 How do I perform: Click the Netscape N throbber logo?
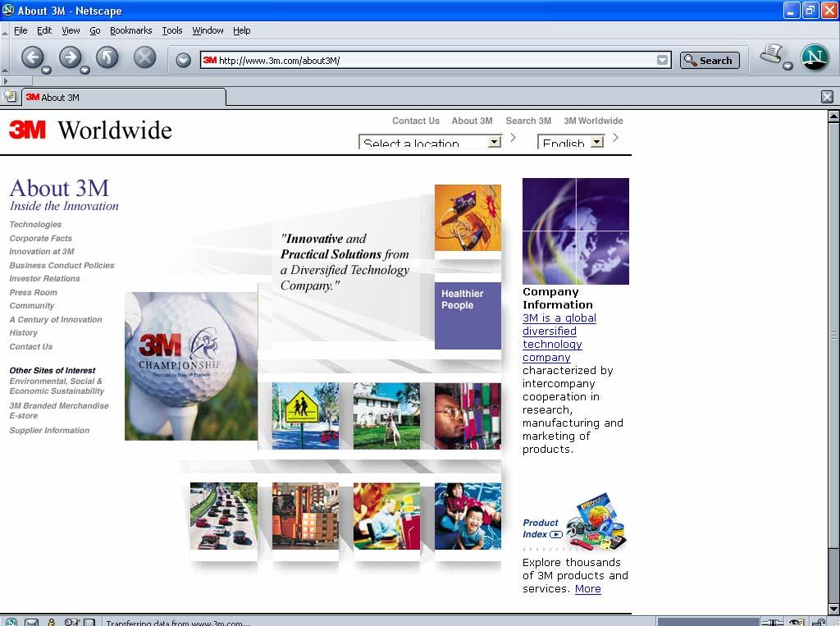815,57
